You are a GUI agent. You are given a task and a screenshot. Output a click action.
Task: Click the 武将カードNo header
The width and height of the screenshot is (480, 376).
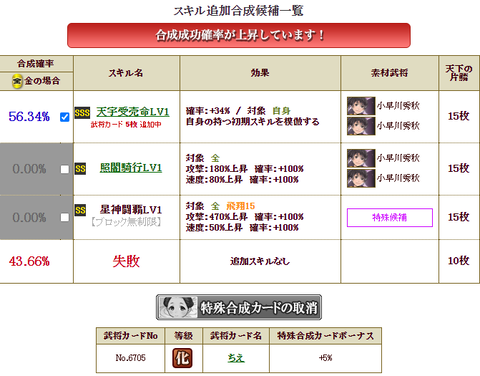[x=130, y=336]
